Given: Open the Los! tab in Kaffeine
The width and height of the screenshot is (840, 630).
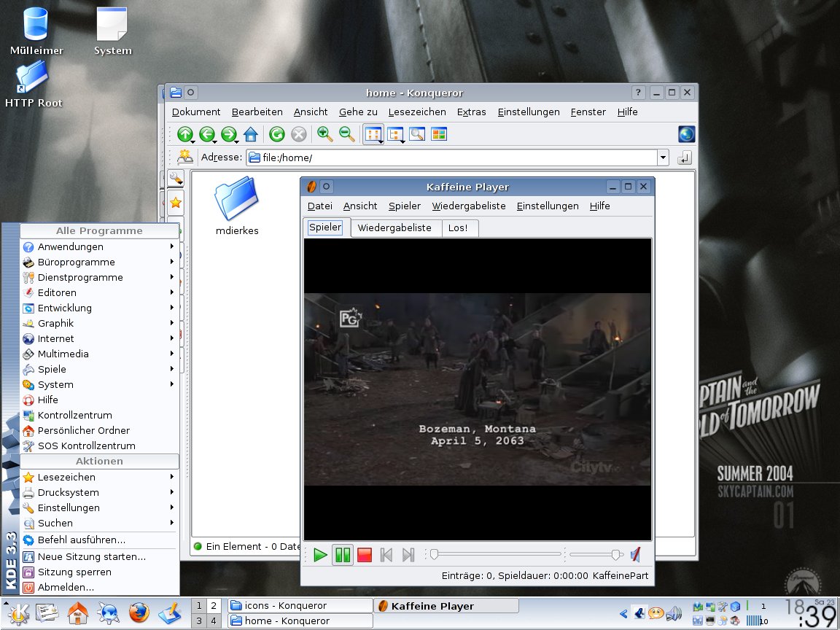Looking at the screenshot, I should click(x=458, y=227).
